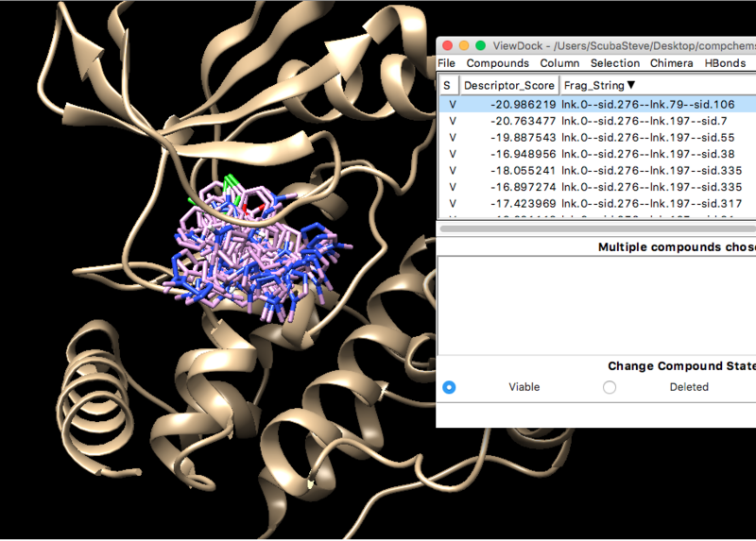Click the lnk.0--sid.276--lnk.197--sid.38 cell

[647, 154]
